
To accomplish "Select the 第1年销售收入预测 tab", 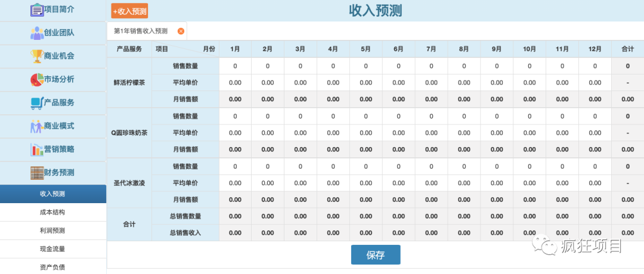I will click(141, 31).
